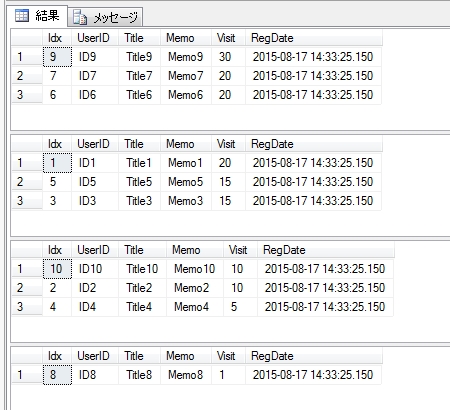Select the Title7 cell in first grid
This screenshot has height=410, width=450.
[139, 76]
